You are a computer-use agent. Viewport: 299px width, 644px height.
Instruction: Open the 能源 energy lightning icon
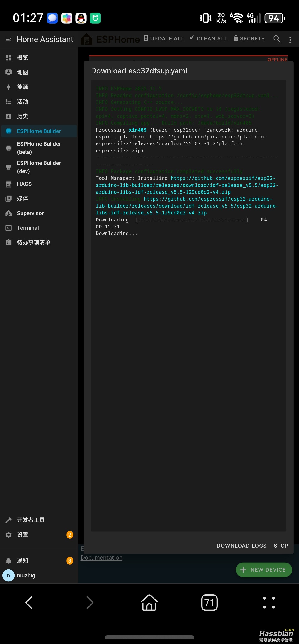8,87
